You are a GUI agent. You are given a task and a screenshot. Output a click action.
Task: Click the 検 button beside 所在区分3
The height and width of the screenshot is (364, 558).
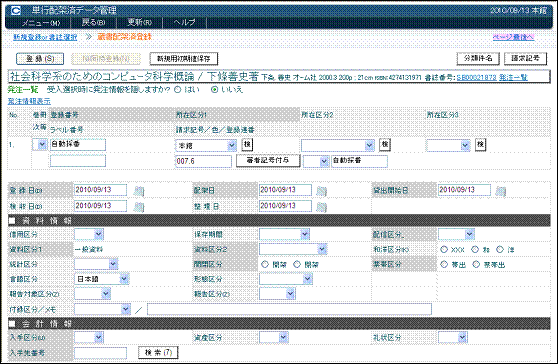(480, 144)
